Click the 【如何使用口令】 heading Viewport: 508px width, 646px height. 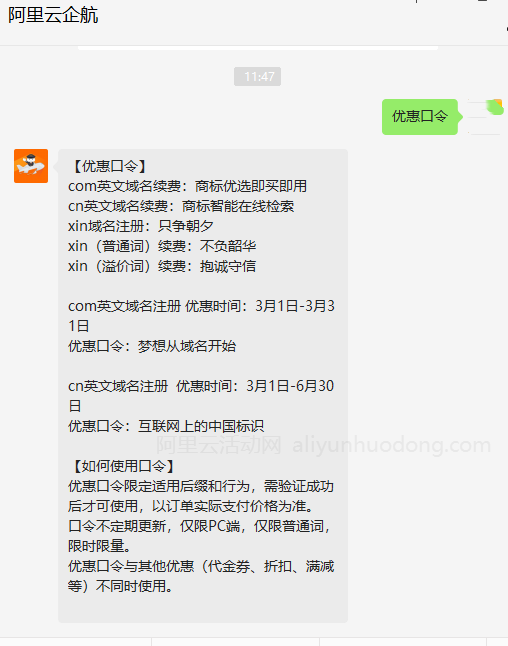point(123,466)
